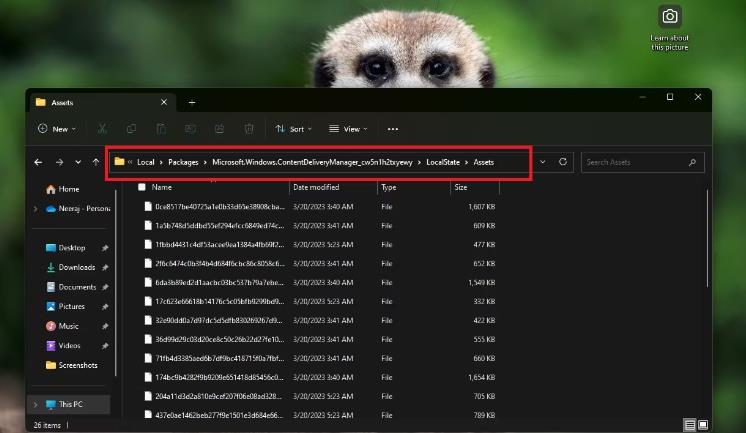This screenshot has height=433, width=746.
Task: Open address bar history dropdown chevron
Action: [542, 162]
